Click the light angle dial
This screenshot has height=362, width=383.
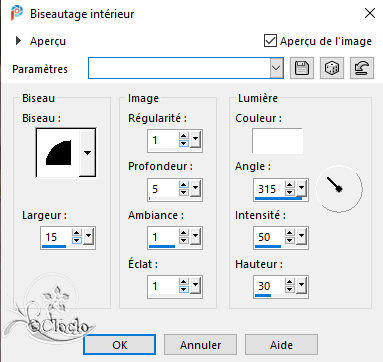(x=339, y=189)
